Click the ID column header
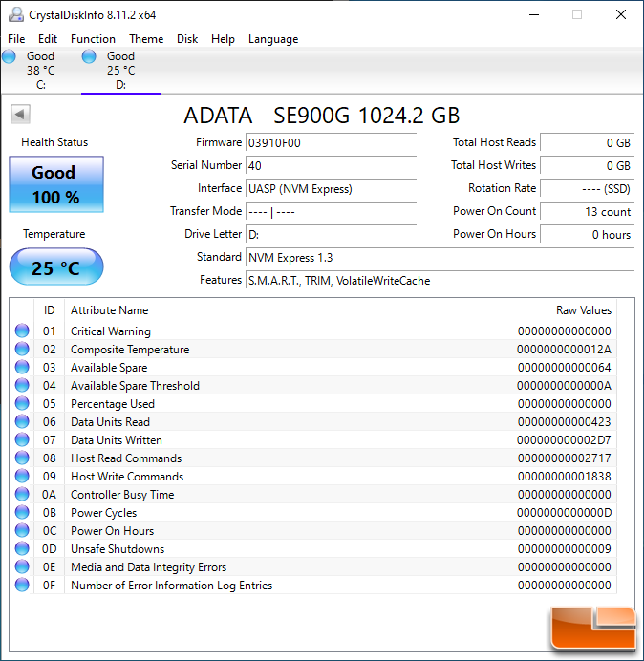 click(x=49, y=310)
